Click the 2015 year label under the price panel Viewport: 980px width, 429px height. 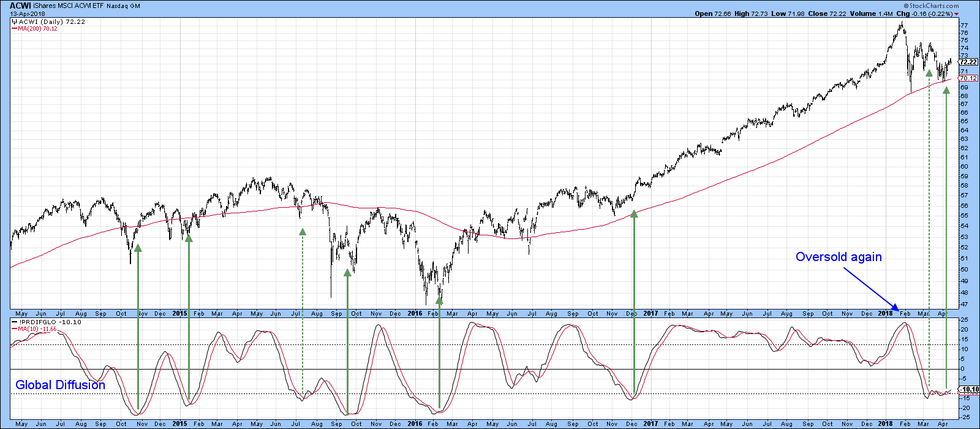click(x=179, y=313)
